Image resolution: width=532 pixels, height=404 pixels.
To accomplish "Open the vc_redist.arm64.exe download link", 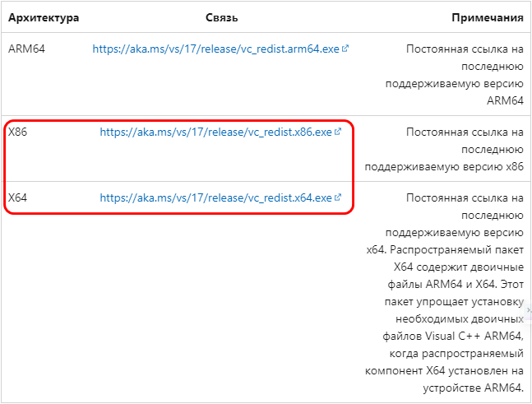I will 215,49.
